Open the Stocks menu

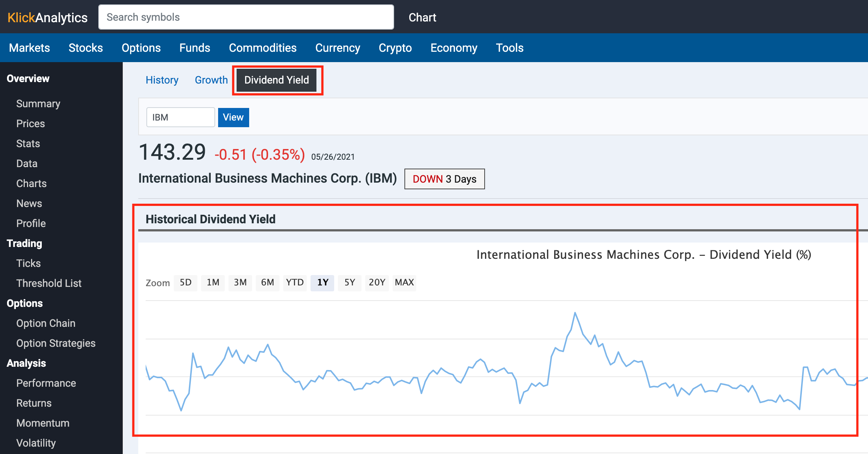[x=86, y=48]
